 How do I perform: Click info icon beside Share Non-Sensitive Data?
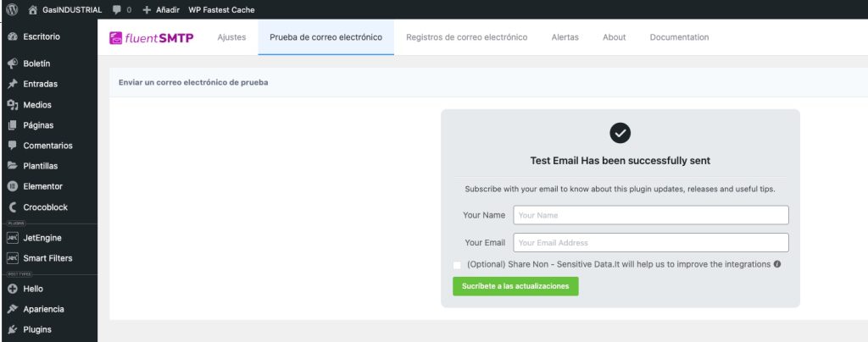point(777,264)
